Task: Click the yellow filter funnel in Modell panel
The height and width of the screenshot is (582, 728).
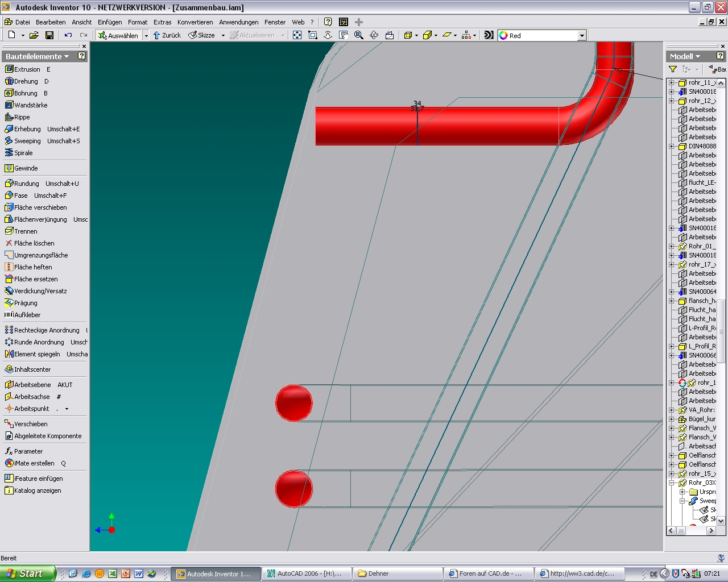Action: pyautogui.click(x=673, y=69)
